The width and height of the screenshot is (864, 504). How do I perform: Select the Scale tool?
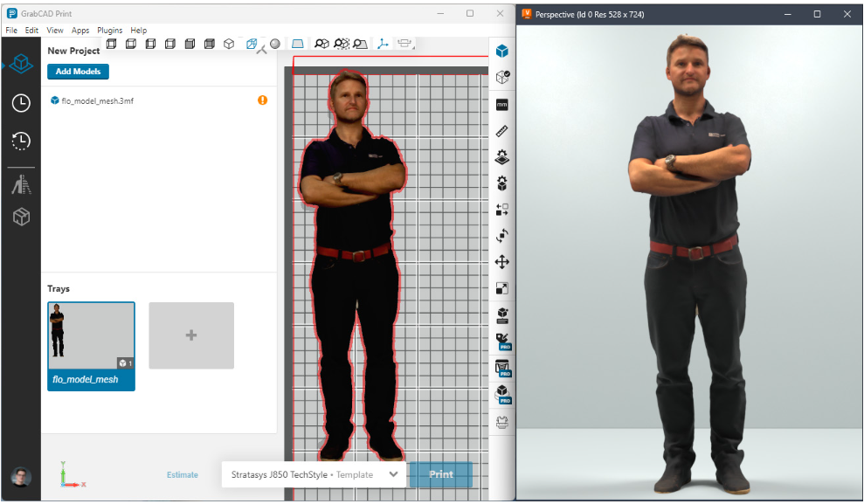click(x=502, y=288)
